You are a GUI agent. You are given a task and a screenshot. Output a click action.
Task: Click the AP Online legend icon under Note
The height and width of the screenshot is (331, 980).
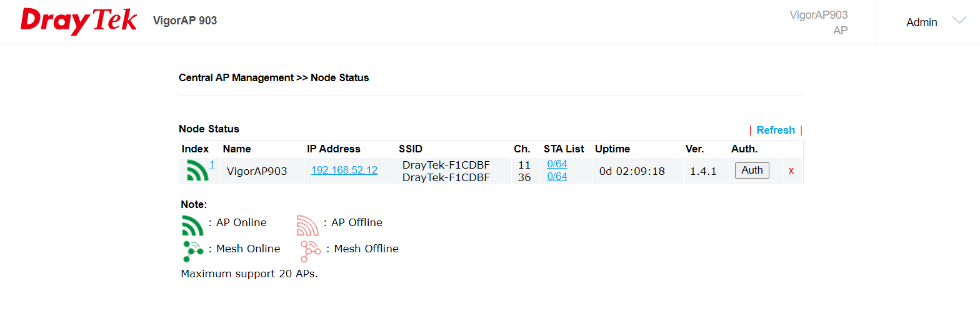(x=192, y=224)
